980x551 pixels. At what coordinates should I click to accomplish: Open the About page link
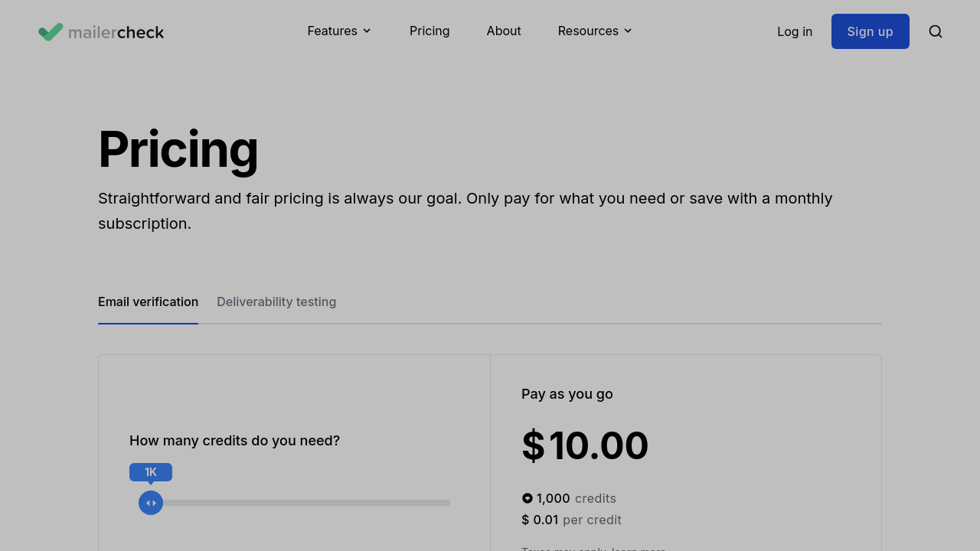tap(504, 31)
